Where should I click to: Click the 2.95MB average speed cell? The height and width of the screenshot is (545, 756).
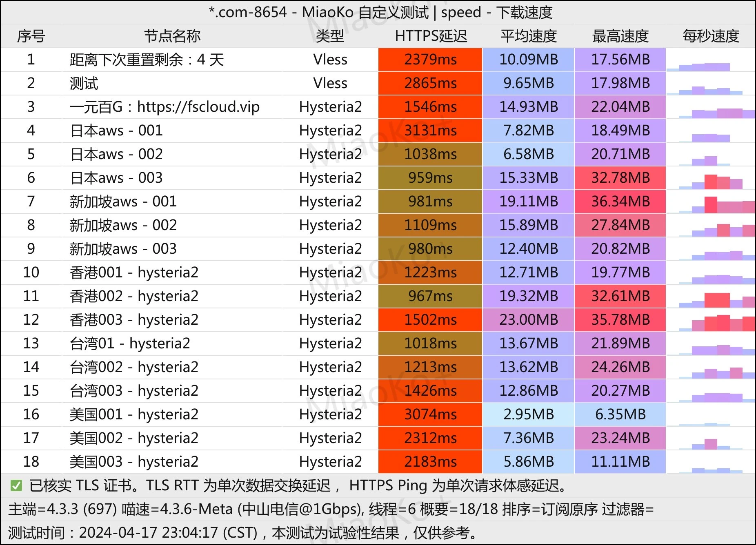(x=529, y=414)
